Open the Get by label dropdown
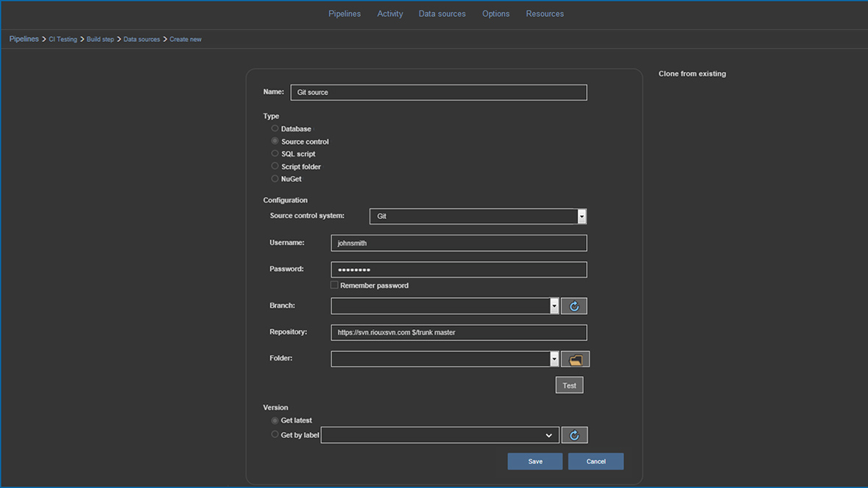868x488 pixels. click(x=549, y=434)
